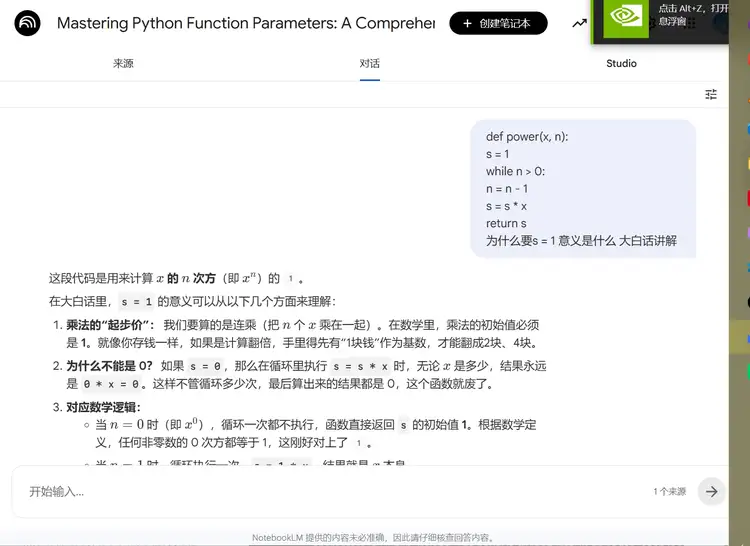Screen dimensions: 750x546
Task: Open the NotebookLM home logo
Action: 27,22
